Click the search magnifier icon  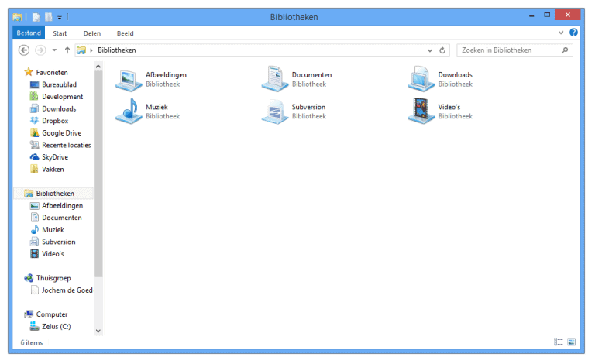tap(565, 50)
